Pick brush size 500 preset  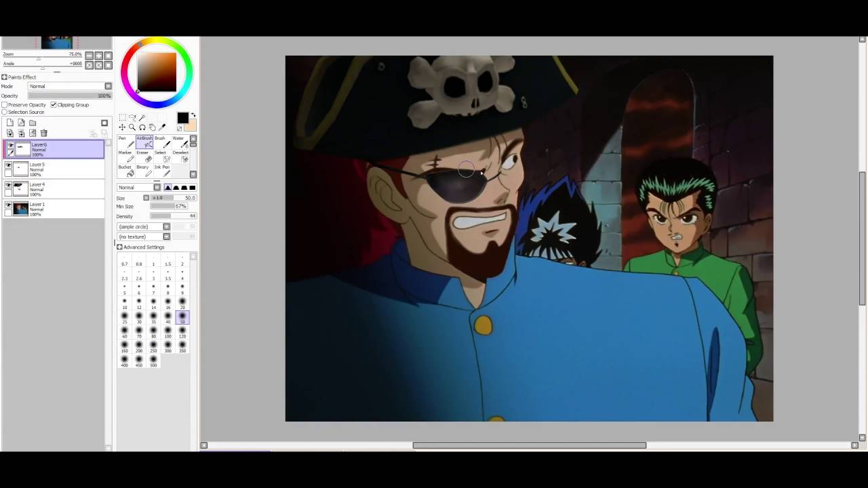pyautogui.click(x=153, y=361)
